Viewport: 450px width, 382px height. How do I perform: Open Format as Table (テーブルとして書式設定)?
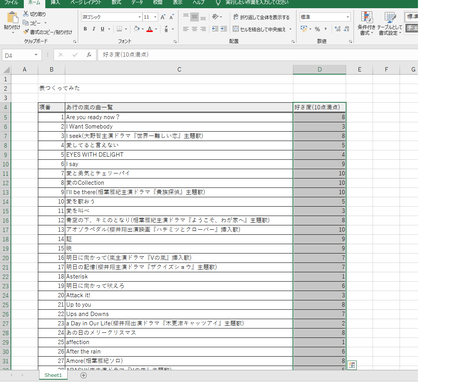click(x=389, y=23)
